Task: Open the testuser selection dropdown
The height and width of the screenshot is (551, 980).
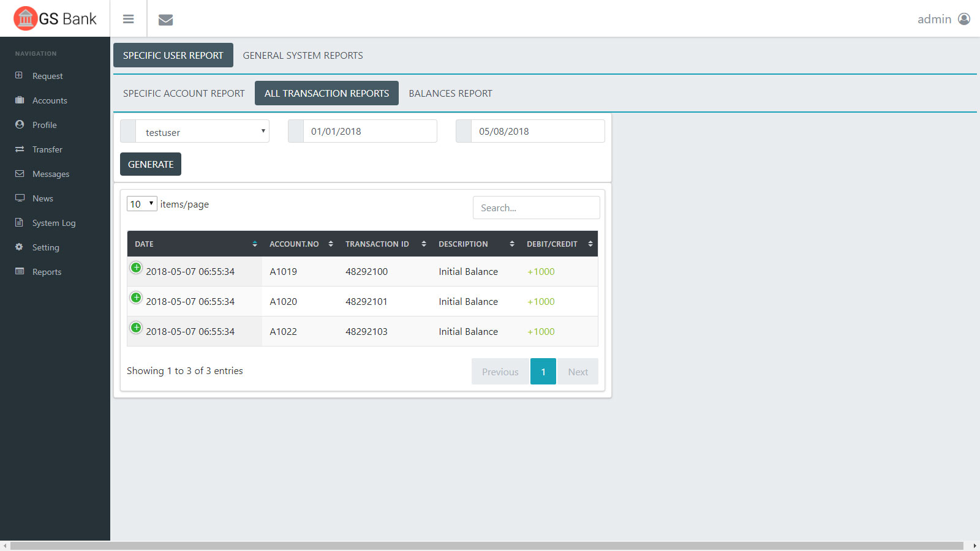Action: click(x=202, y=132)
